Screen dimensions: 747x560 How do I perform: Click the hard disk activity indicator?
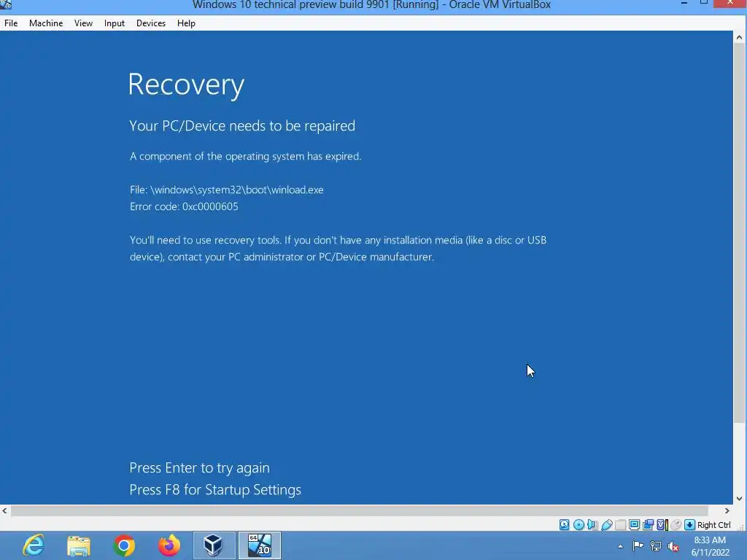coord(565,525)
